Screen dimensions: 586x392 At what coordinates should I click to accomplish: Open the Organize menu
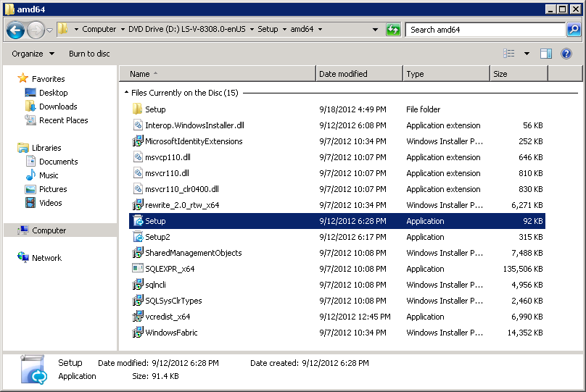[x=33, y=54]
